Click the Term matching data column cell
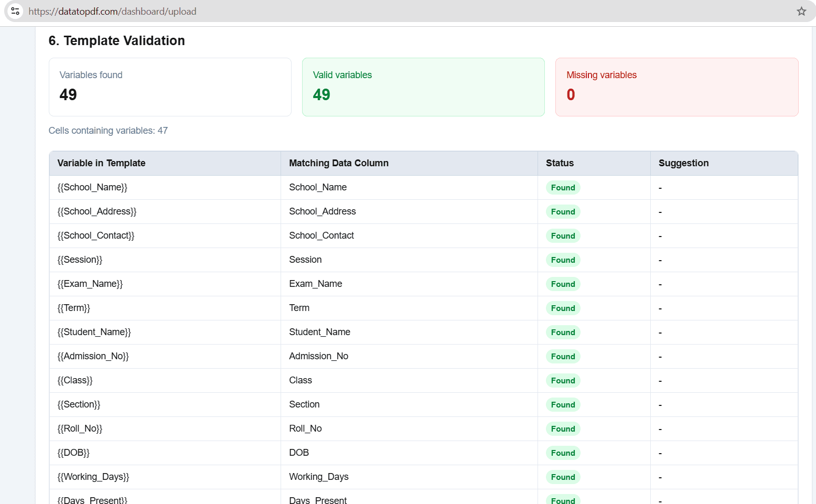The width and height of the screenshot is (816, 504). click(x=409, y=308)
